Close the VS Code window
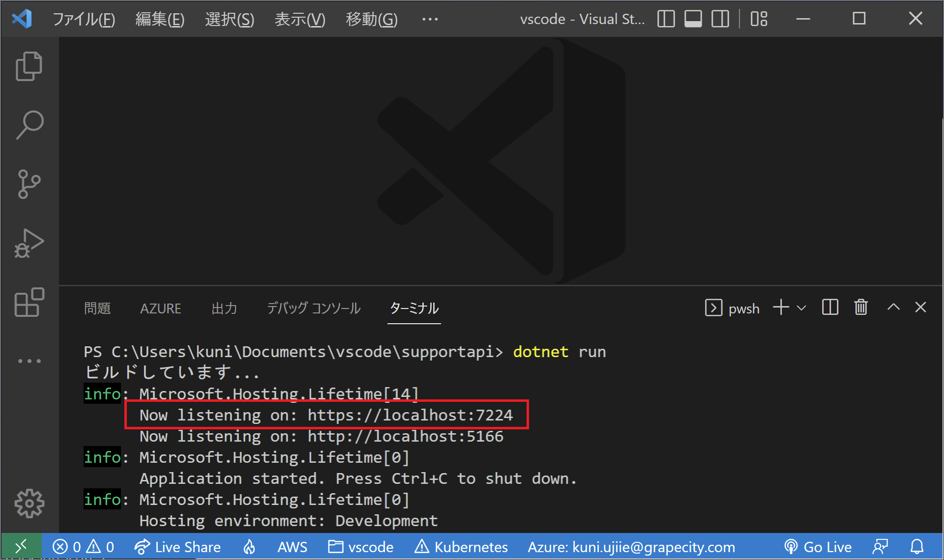This screenshot has width=944, height=560. (x=915, y=19)
